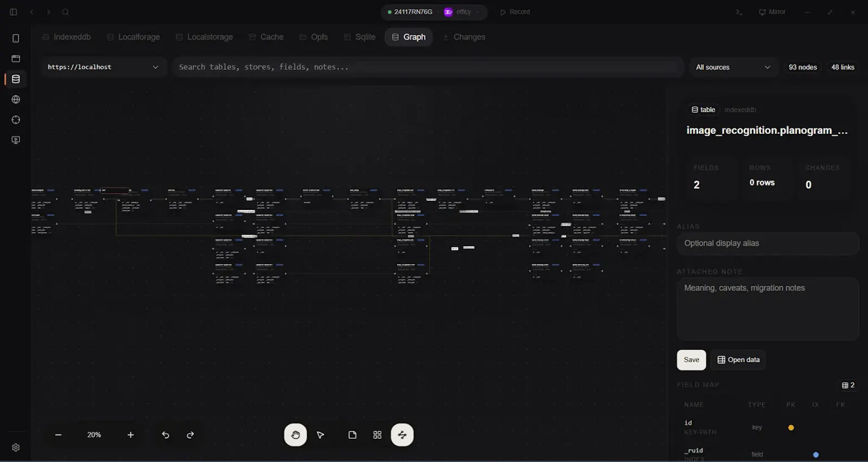The height and width of the screenshot is (462, 868).
Task: Switch to the Indexeddb tab
Action: click(66, 37)
